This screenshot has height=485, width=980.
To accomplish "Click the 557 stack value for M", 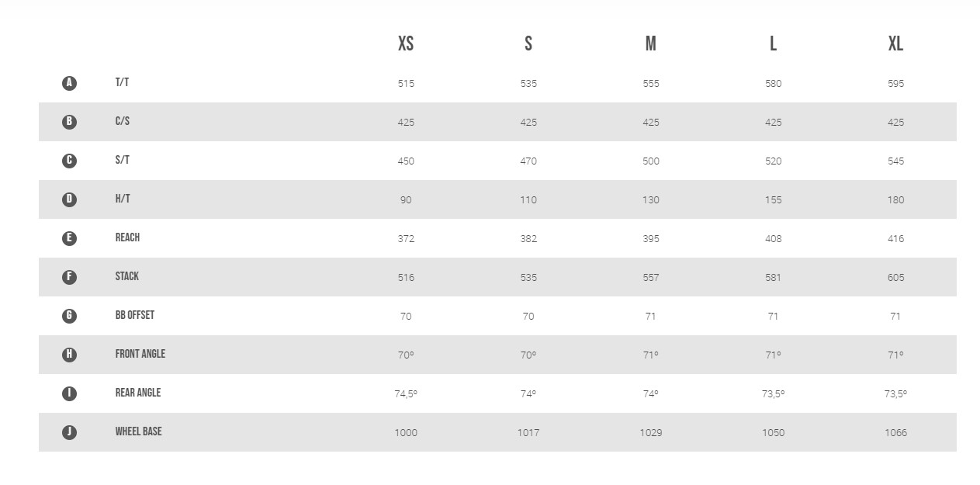I will tap(651, 278).
